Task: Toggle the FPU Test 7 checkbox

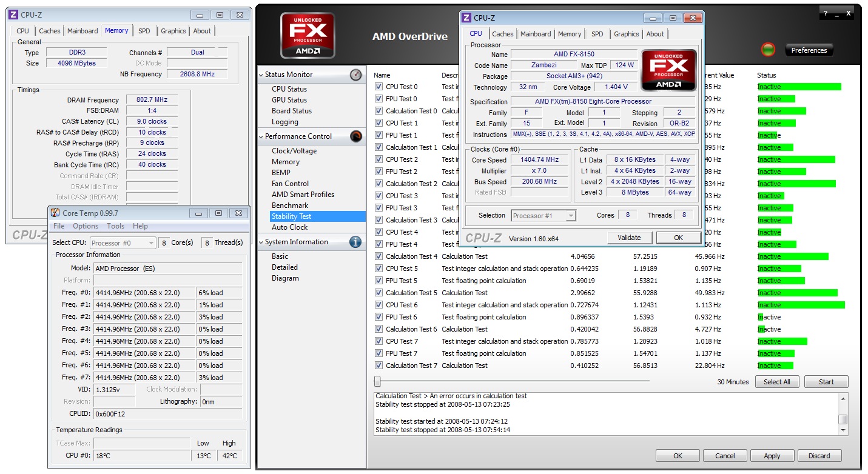Action: pos(378,353)
